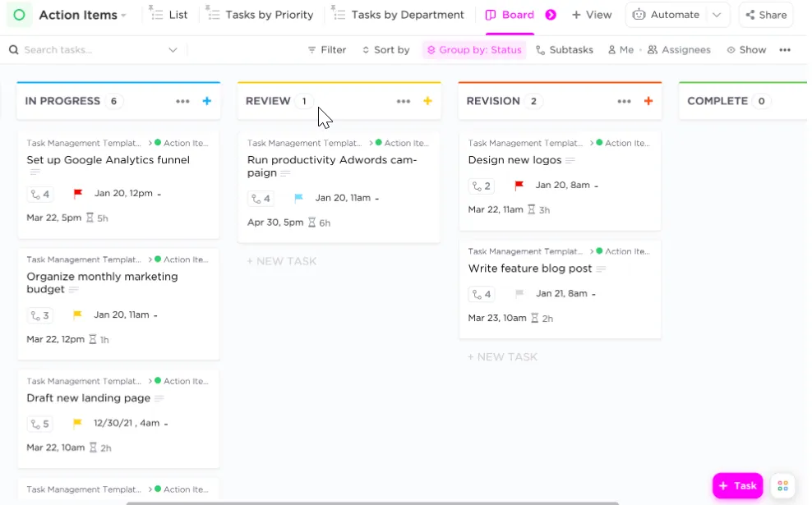Click red priority flag on Google Analytics funnel

(x=78, y=194)
